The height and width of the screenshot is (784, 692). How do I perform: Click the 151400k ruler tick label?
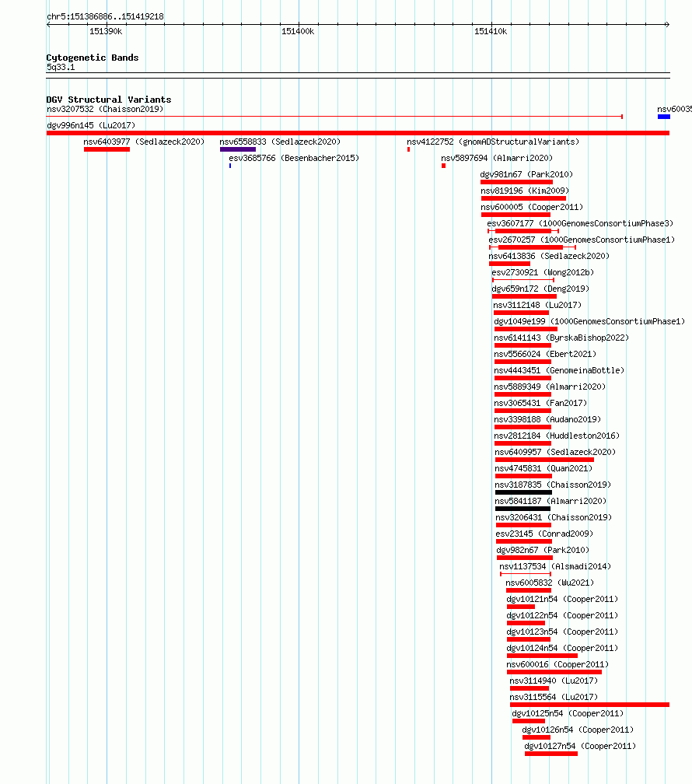pyautogui.click(x=298, y=31)
